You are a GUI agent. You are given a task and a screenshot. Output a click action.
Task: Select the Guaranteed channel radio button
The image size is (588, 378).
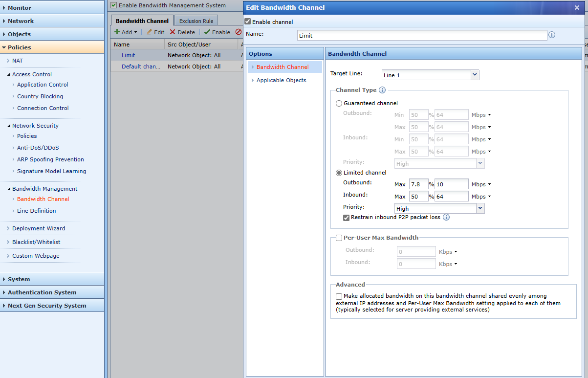click(x=339, y=103)
